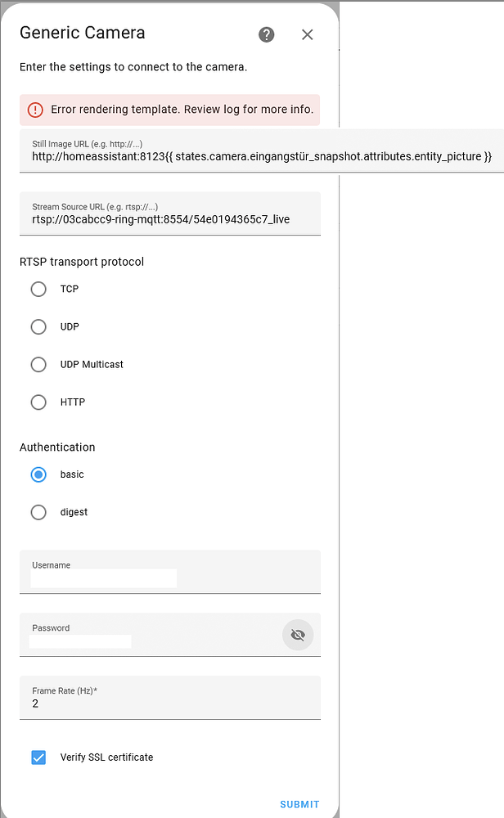Select TCP as RTSP transport protocol
Screen dimensions: 504x818
click(38, 289)
